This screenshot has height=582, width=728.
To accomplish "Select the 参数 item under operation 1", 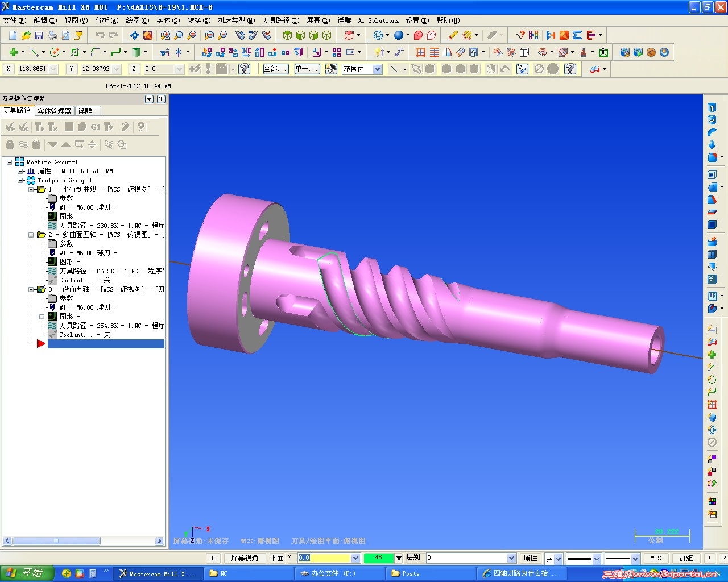I will [67, 198].
